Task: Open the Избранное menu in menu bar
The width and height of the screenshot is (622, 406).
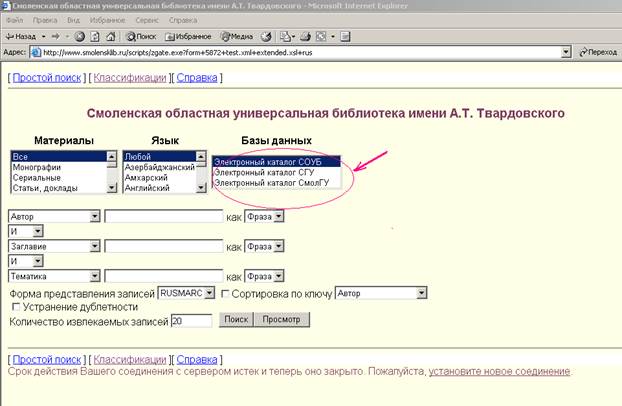Action: click(x=107, y=20)
